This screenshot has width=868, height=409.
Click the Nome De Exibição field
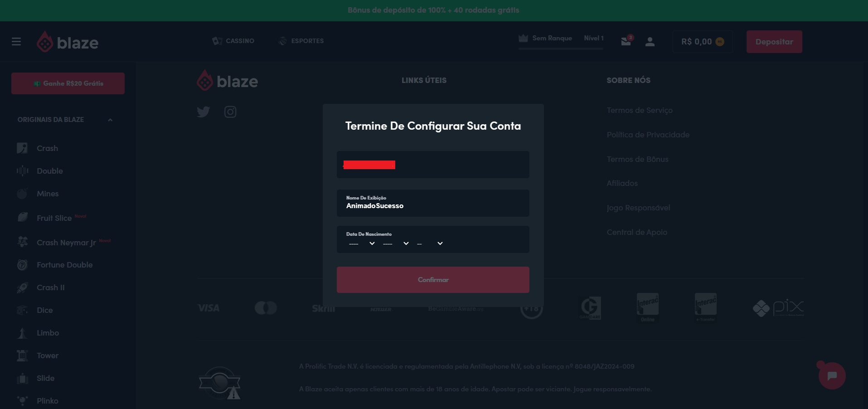433,203
